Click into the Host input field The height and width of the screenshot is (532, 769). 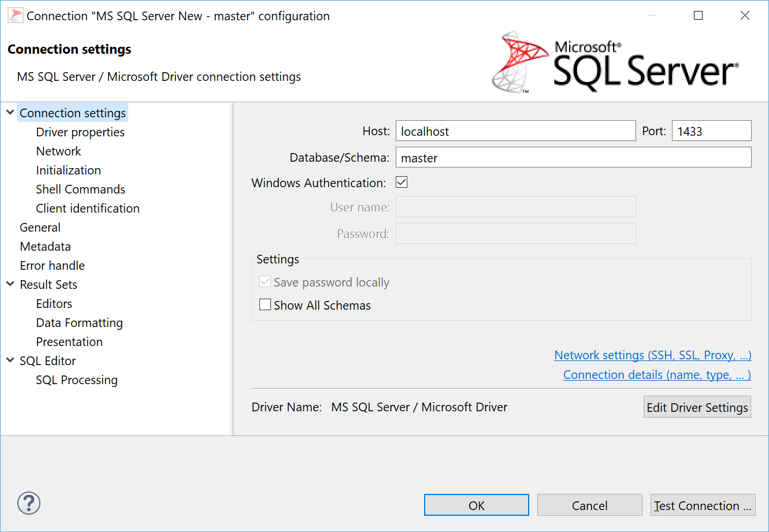(x=515, y=131)
